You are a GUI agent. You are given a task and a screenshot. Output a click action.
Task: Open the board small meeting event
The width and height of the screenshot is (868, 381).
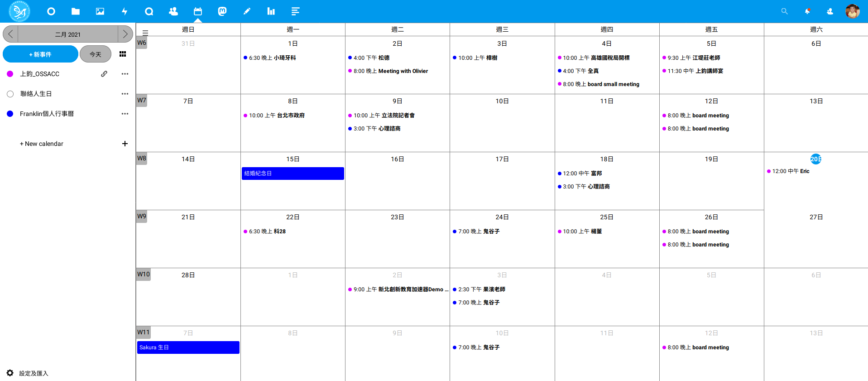pos(599,84)
